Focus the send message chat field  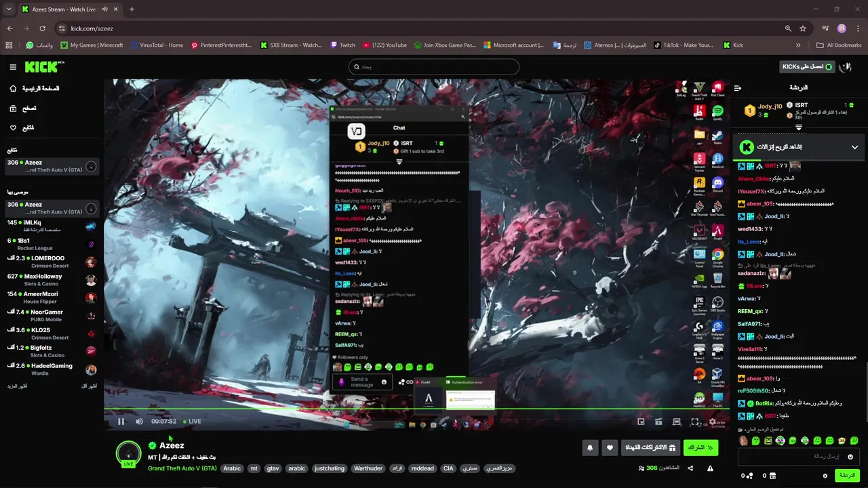coord(799,457)
